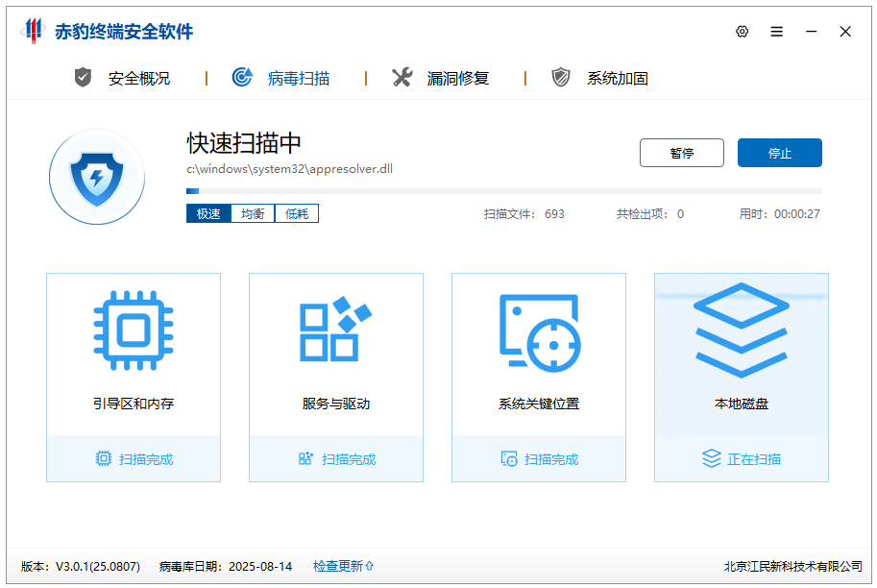Open the 安全概况 tab
The width and height of the screenshot is (877, 588).
tap(123, 79)
